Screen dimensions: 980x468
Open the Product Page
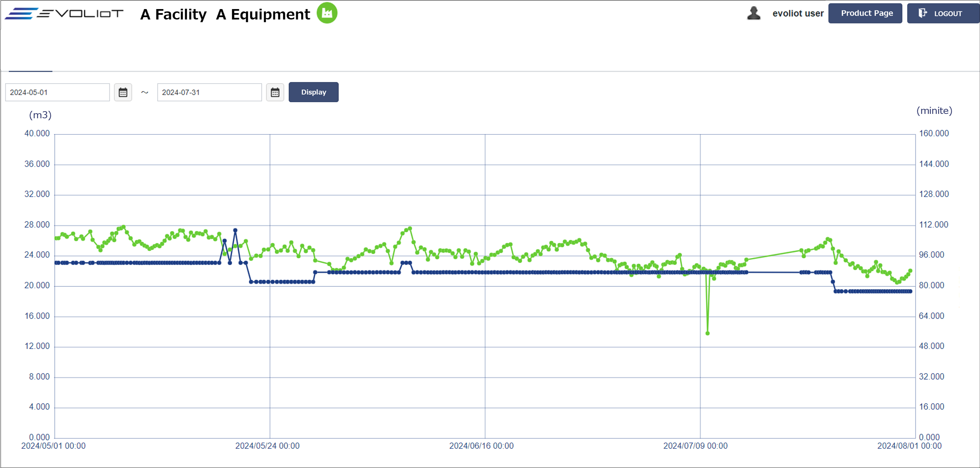pyautogui.click(x=865, y=14)
